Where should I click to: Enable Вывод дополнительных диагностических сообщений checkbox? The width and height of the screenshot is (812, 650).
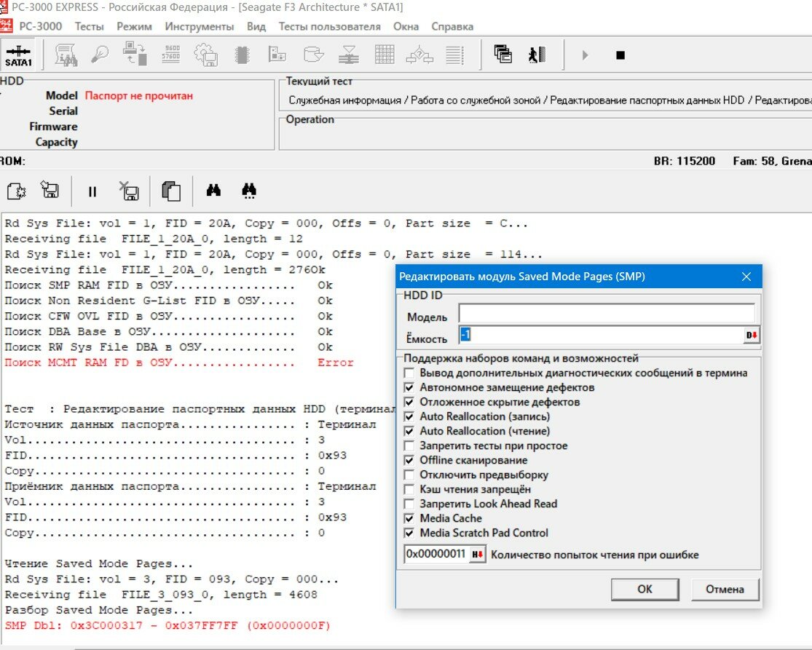(409, 373)
